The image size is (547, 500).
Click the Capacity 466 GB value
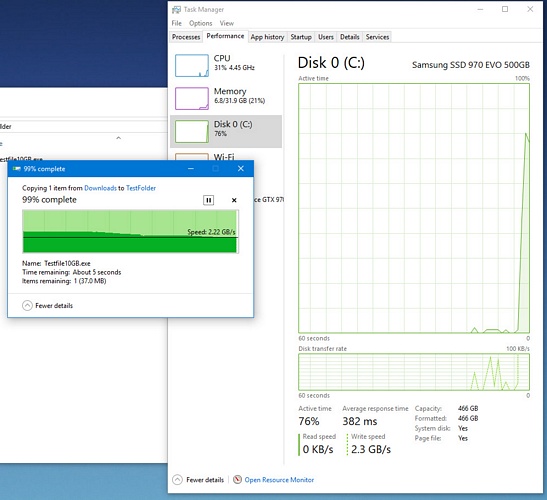point(468,408)
